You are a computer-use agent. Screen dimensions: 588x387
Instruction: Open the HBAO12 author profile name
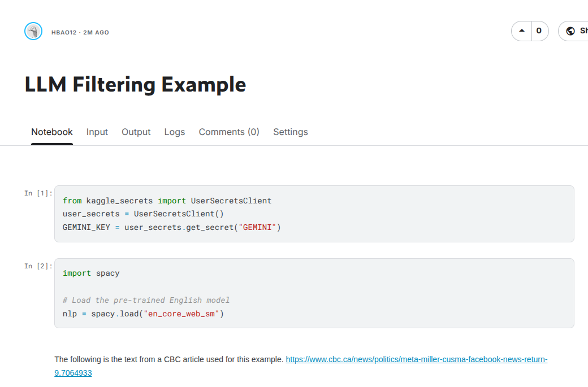pyautogui.click(x=63, y=33)
